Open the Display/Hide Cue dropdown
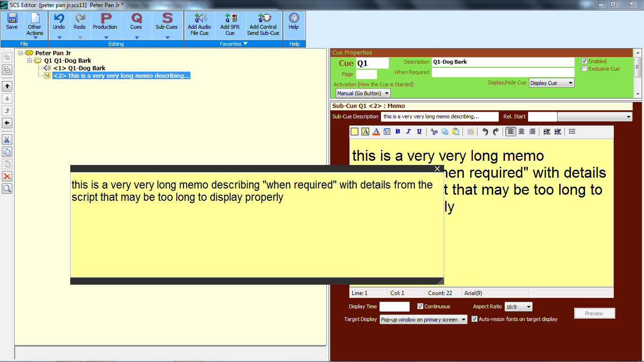The image size is (644, 362). 551,83
